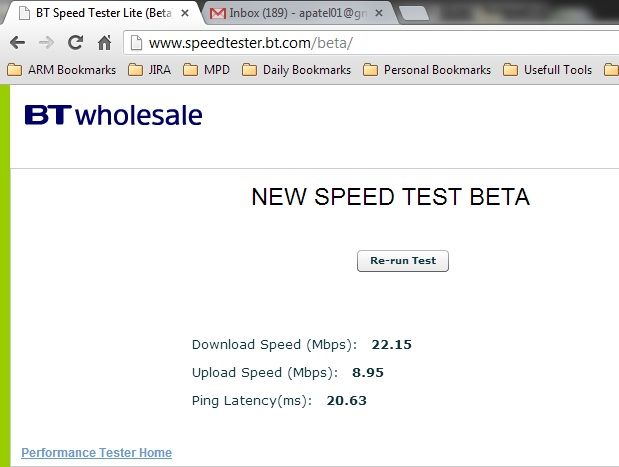Click the Download Speed (Mbps) label
The image size is (619, 467).
(274, 345)
